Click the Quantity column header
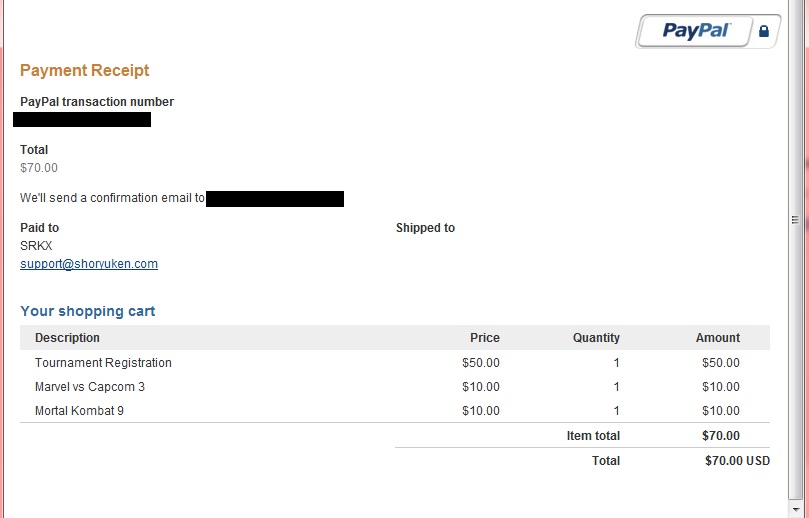 [x=596, y=338]
